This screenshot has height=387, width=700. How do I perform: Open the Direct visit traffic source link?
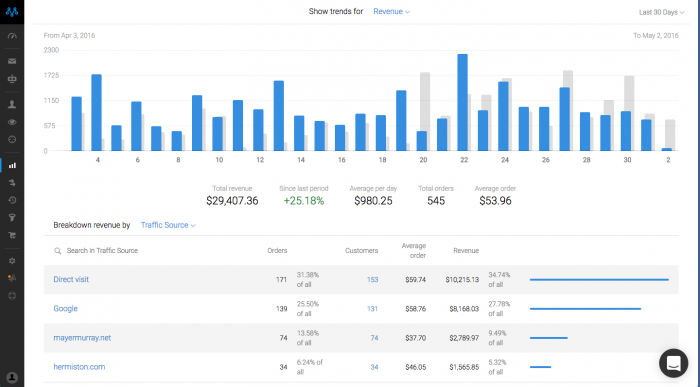[x=71, y=279]
